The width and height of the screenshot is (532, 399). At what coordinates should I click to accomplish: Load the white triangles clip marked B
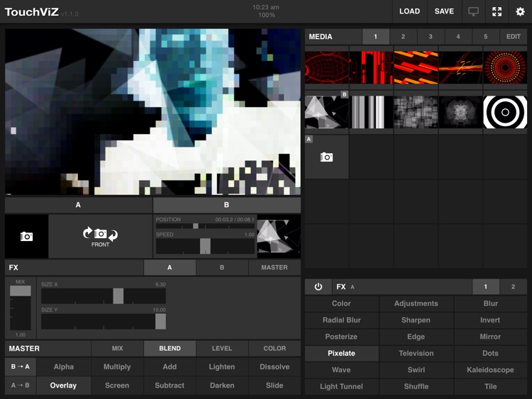point(327,112)
